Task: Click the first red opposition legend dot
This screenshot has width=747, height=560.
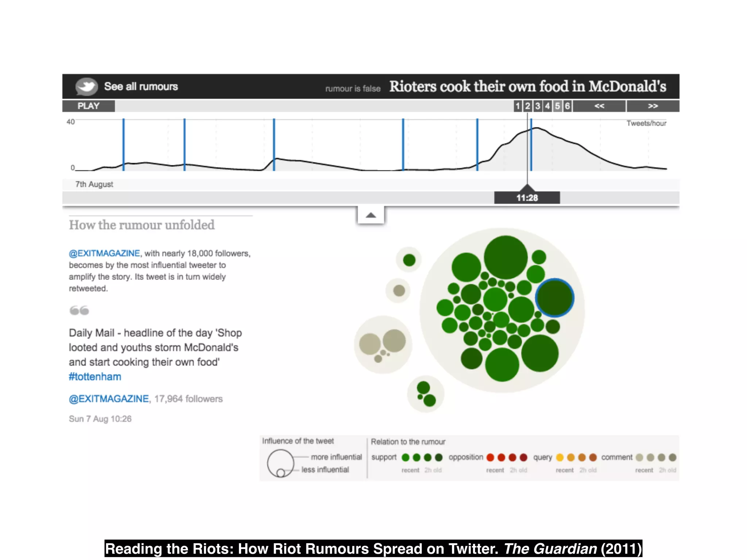Action: tap(490, 457)
